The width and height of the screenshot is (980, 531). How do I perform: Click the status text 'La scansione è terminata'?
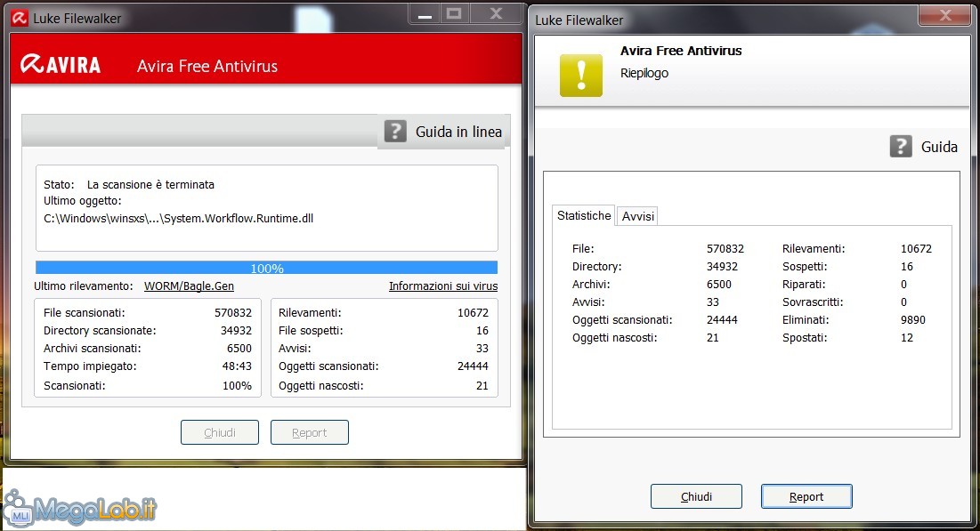tap(150, 185)
